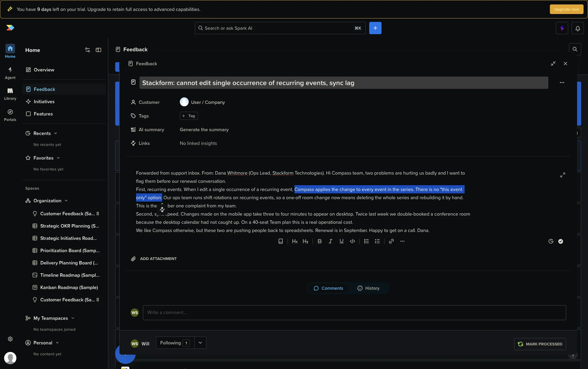Image resolution: width=588 pixels, height=369 pixels.
Task: Open sidebar filter settings icon next to Home
Action: click(x=88, y=50)
